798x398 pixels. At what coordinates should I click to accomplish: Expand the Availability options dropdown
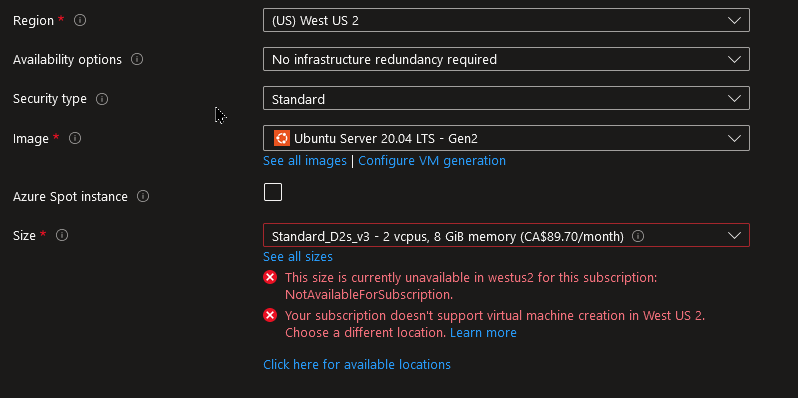click(506, 60)
